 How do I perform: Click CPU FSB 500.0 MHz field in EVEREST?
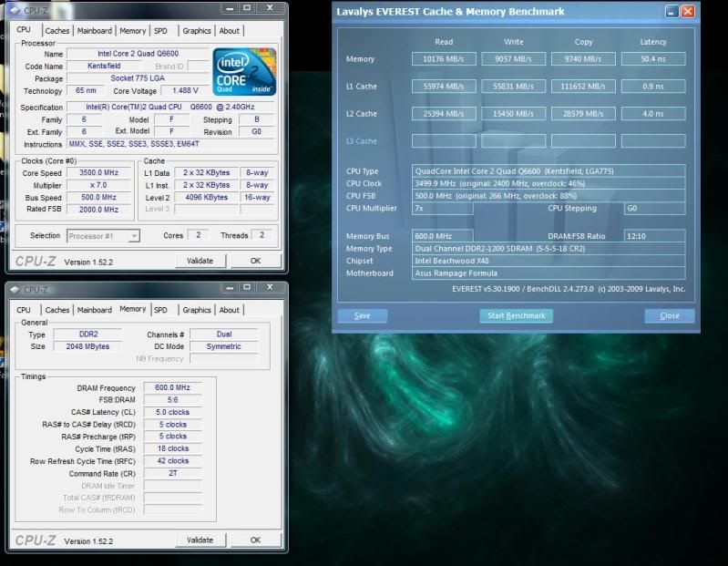click(x=549, y=196)
